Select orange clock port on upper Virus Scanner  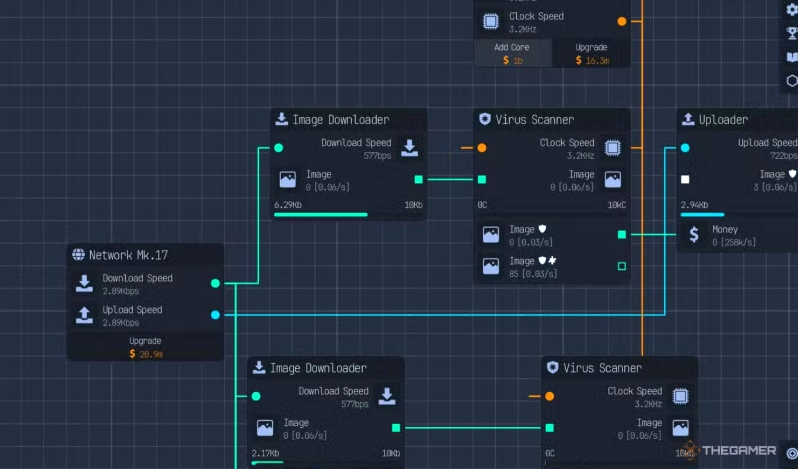(482, 148)
